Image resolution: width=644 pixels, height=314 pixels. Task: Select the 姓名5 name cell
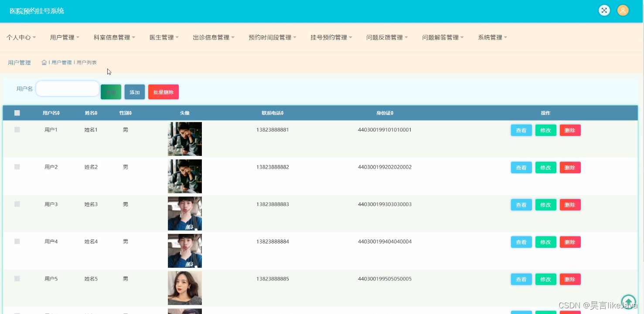point(91,279)
